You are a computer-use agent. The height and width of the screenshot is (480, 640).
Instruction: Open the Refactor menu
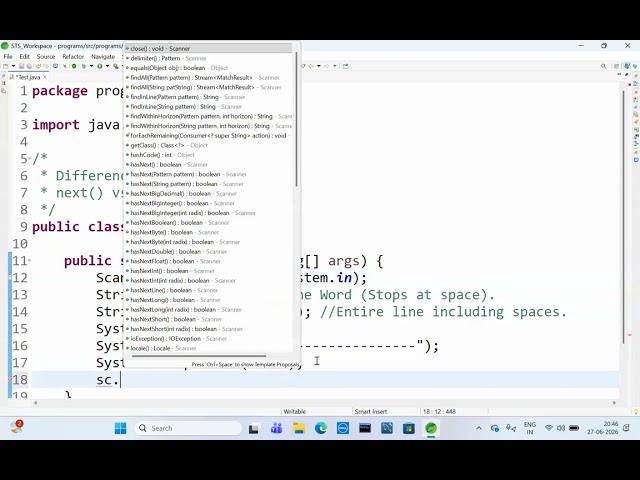pyautogui.click(x=73, y=57)
